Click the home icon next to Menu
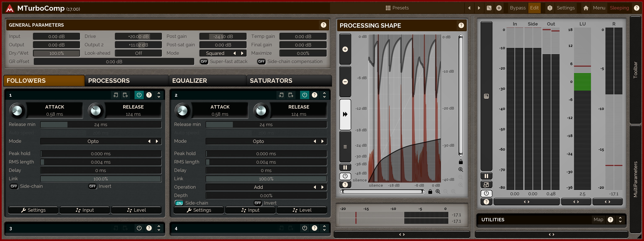Viewport: 644px width, 241px height. click(586, 8)
